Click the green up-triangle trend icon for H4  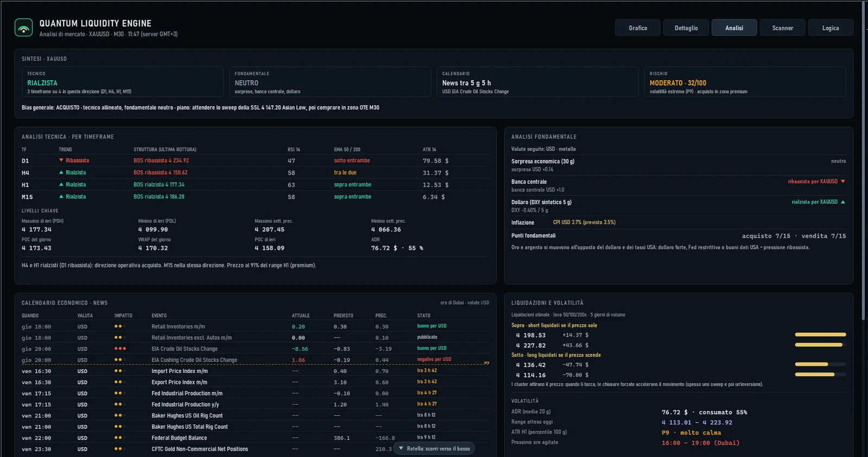point(61,172)
